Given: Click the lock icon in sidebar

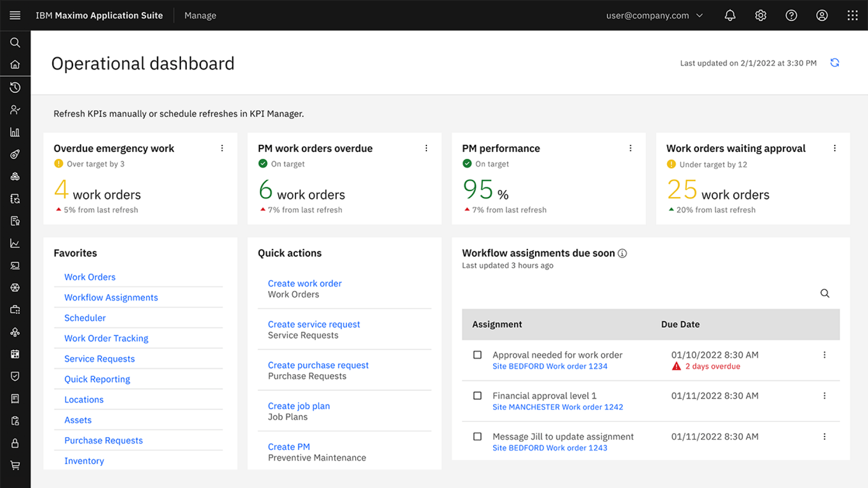Looking at the screenshot, I should (15, 443).
